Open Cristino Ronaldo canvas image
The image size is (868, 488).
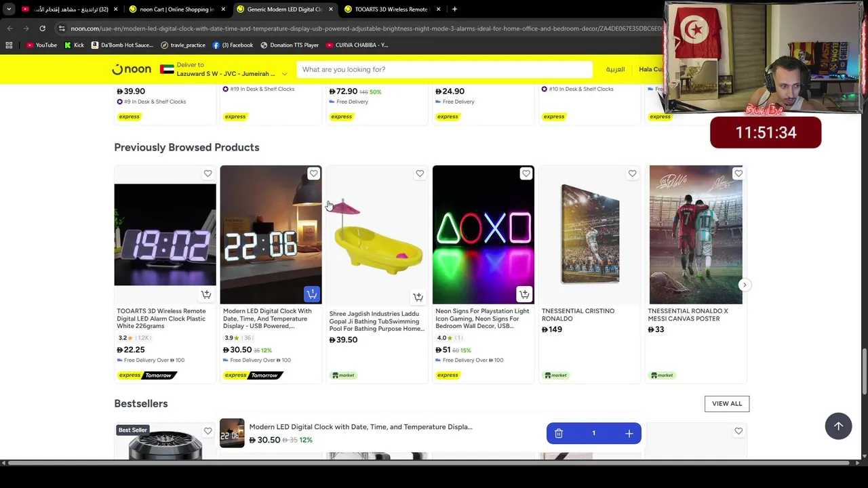coord(589,235)
